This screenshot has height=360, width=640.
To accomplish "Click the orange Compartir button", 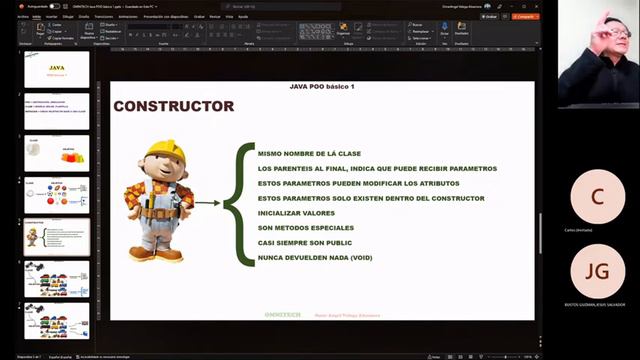I will [526, 17].
